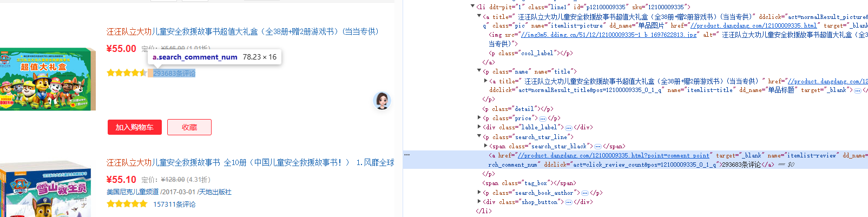868x217 pixels.
Task: Click ellipsis badge after span search_star_black
Action: [598, 147]
